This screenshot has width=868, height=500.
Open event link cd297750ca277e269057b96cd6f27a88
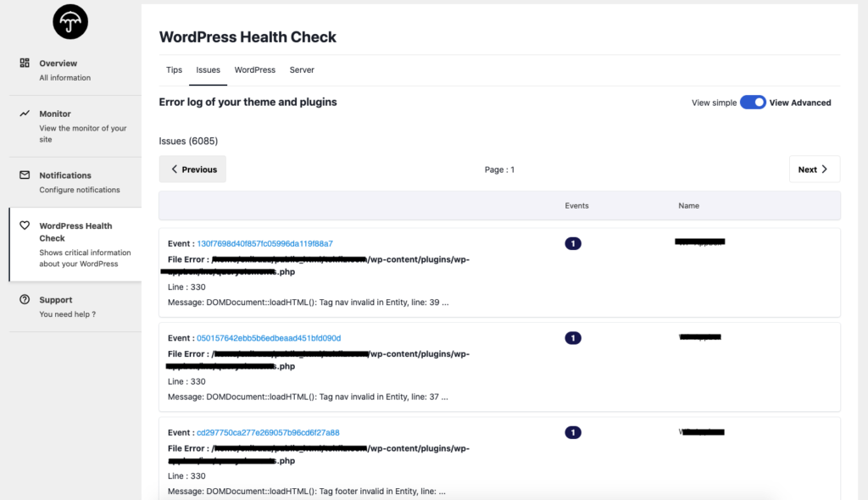point(268,432)
